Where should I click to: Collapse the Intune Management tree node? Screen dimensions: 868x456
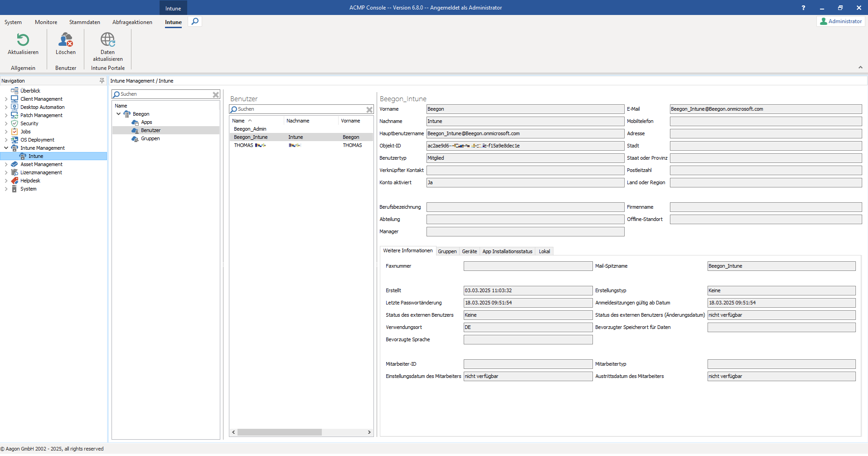(6, 148)
